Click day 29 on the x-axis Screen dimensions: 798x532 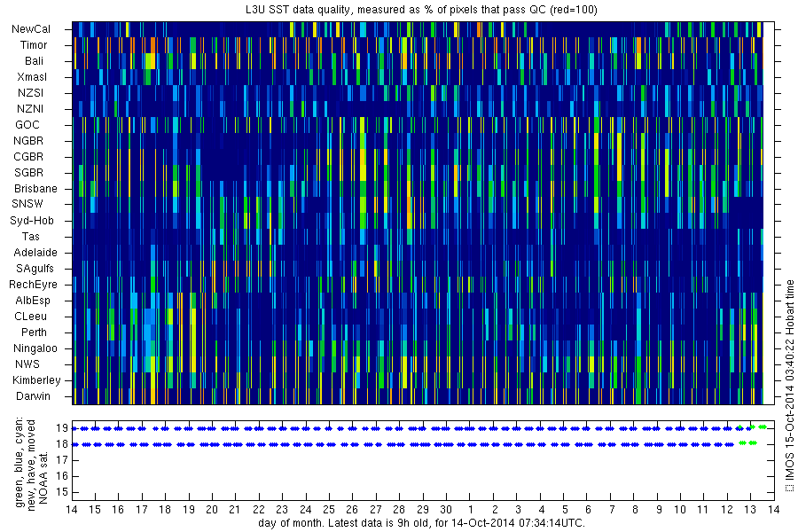click(422, 510)
